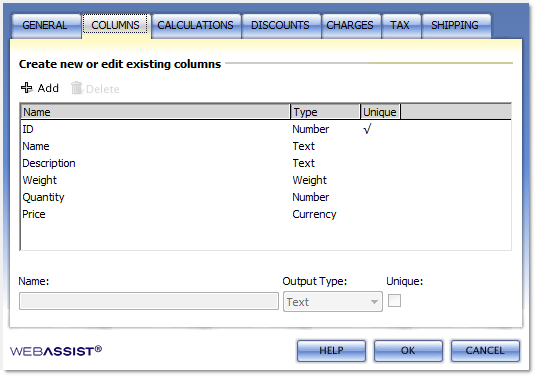
Task: Switch to the GENERAL tab
Action: (45, 25)
